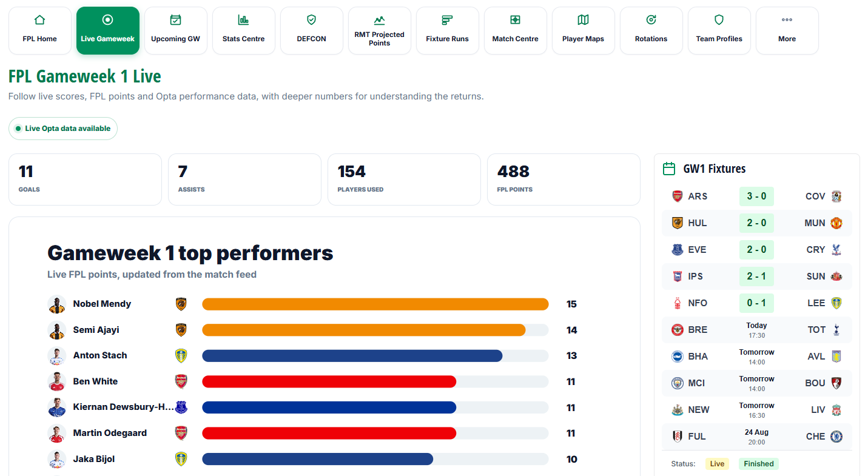Image resolution: width=868 pixels, height=476 pixels.
Task: Select the DEFCON shield icon
Action: click(x=311, y=20)
